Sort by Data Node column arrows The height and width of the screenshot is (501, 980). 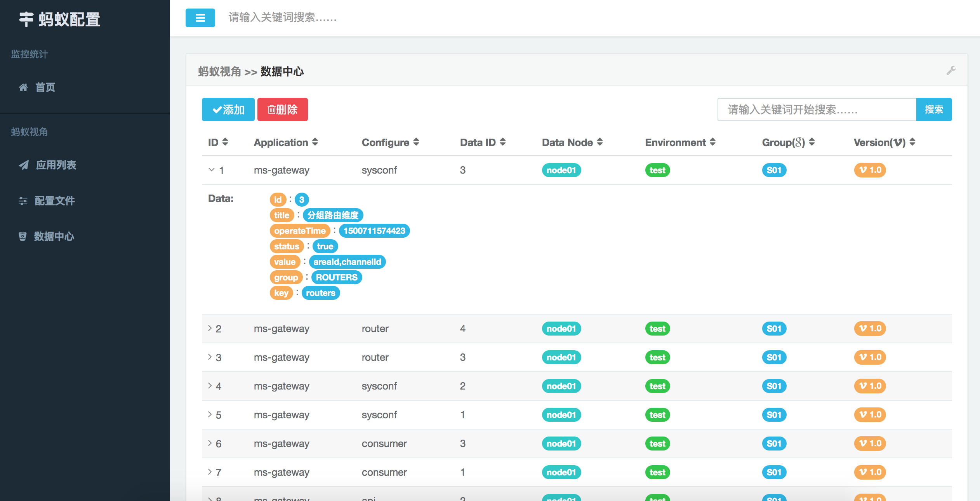(600, 142)
